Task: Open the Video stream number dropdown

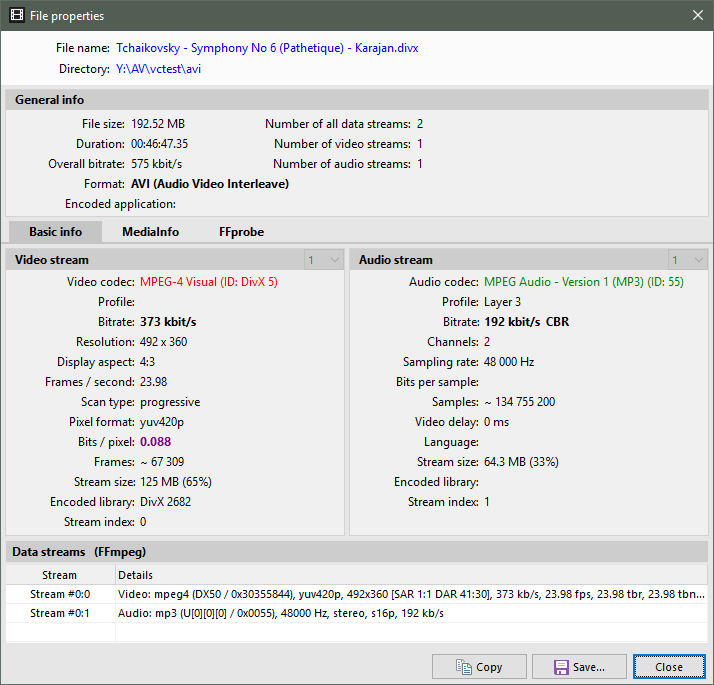Action: tap(324, 260)
